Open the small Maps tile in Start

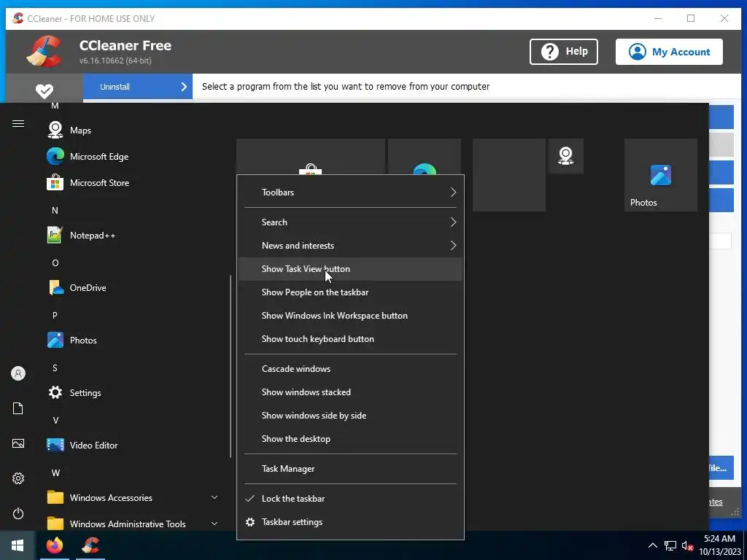(565, 156)
